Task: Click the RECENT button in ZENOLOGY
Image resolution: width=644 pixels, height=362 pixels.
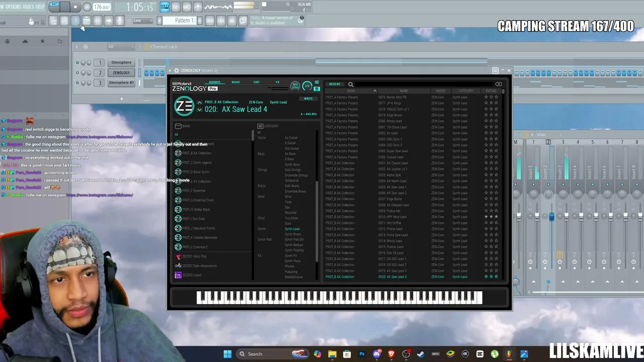Action: tap(335, 84)
